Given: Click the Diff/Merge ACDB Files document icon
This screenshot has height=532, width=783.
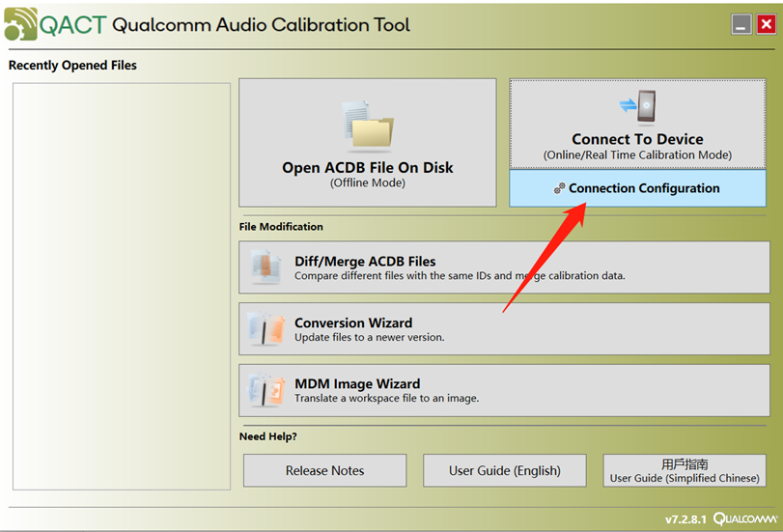Looking at the screenshot, I should pyautogui.click(x=266, y=266).
